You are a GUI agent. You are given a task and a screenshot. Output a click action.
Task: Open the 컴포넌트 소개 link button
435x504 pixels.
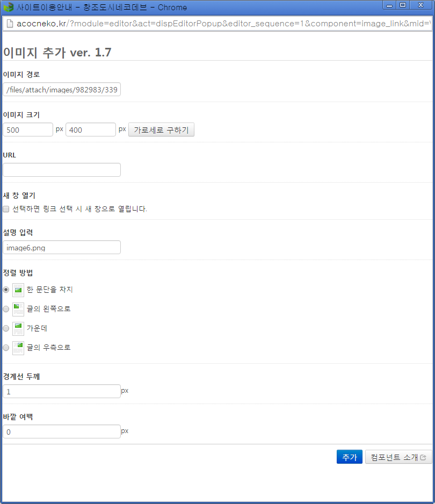[398, 457]
